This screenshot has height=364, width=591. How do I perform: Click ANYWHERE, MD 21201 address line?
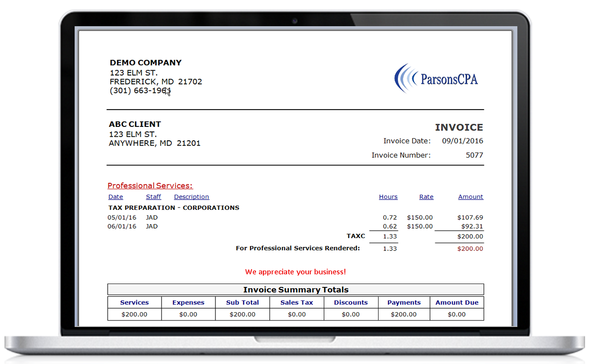pos(155,143)
